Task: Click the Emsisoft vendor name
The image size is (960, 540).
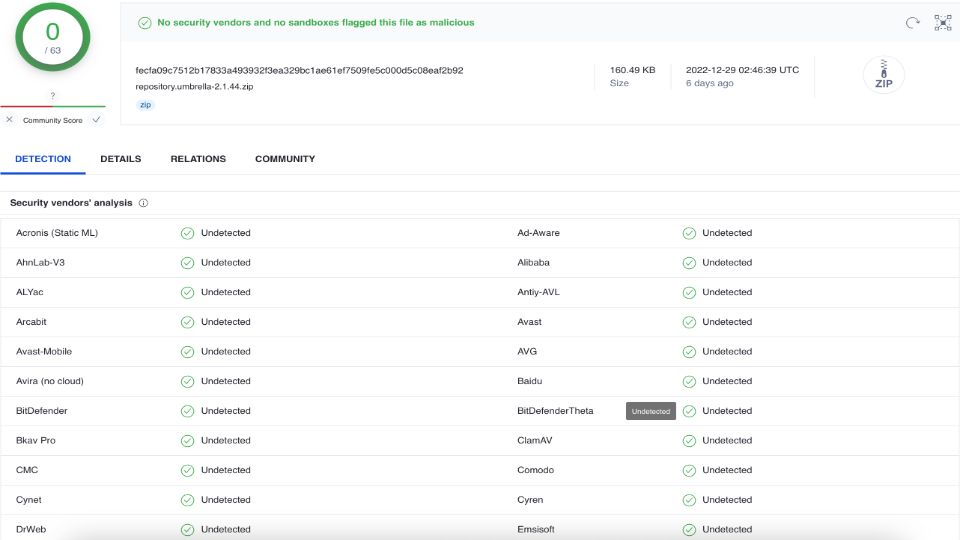Action: 536,530
